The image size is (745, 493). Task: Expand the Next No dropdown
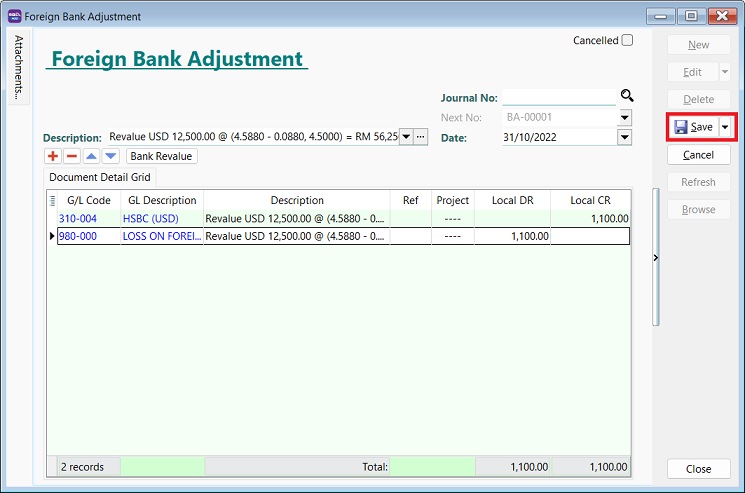pos(625,117)
